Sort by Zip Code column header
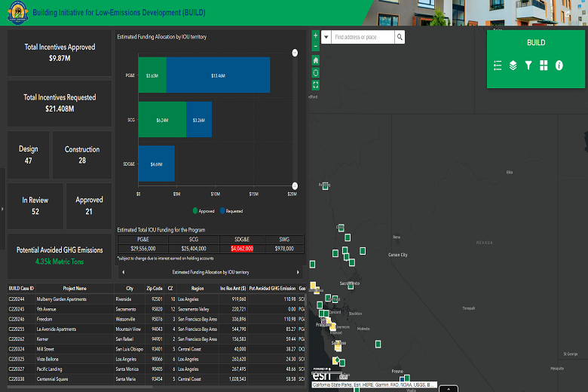 pyautogui.click(x=155, y=289)
